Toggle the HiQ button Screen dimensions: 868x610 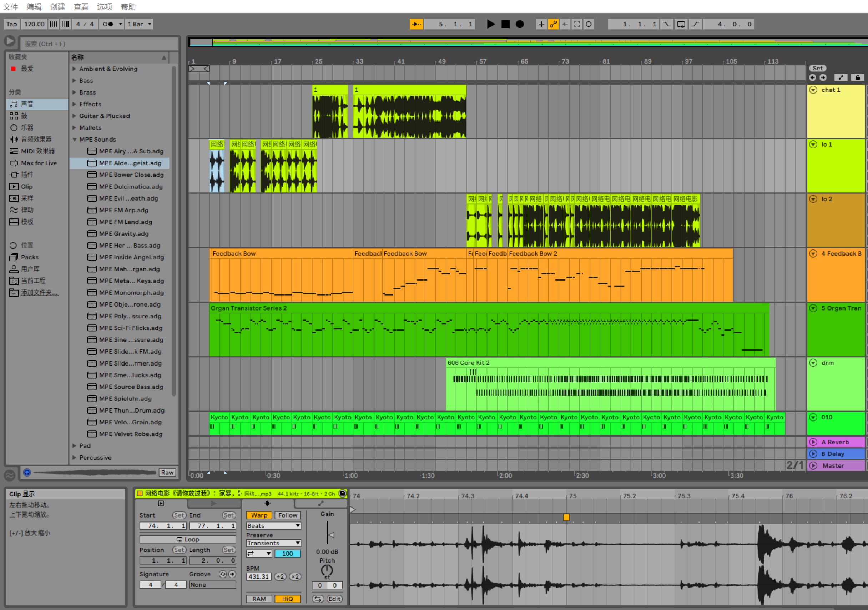[x=287, y=599]
